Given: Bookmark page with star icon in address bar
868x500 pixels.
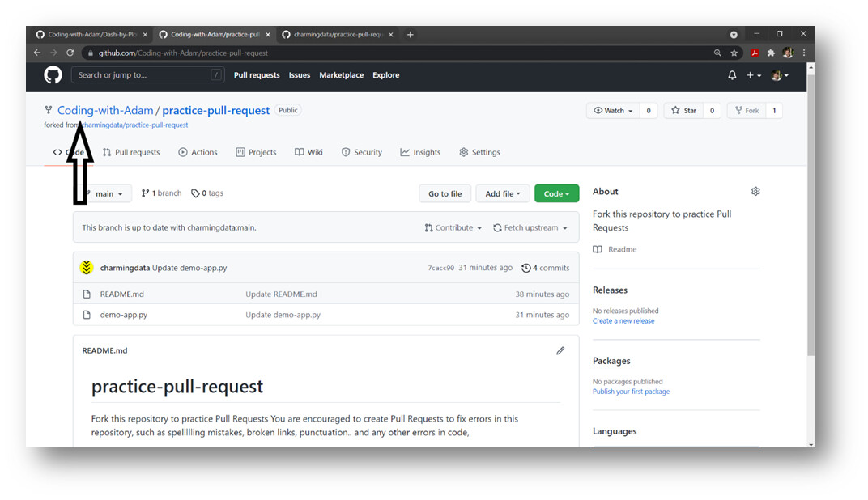Looking at the screenshot, I should [x=734, y=53].
